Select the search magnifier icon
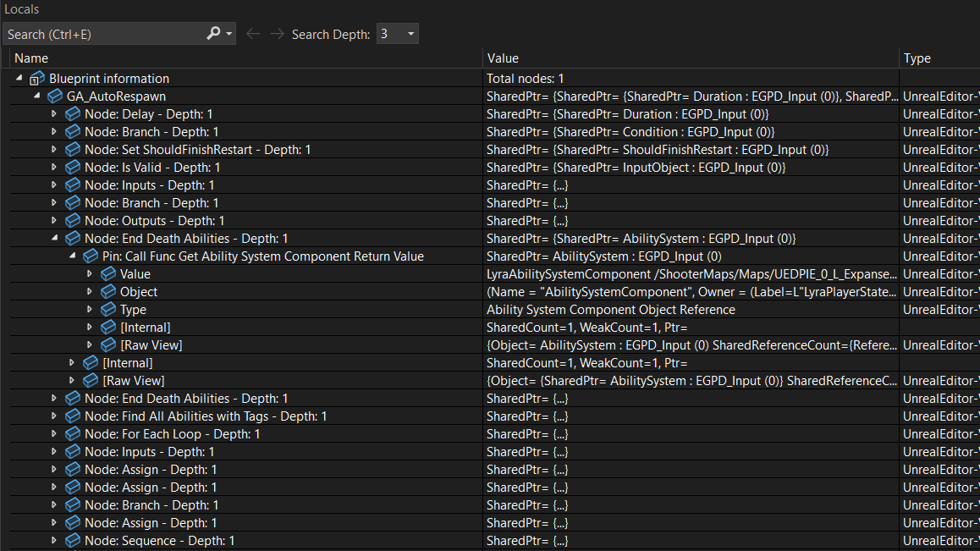 212,33
